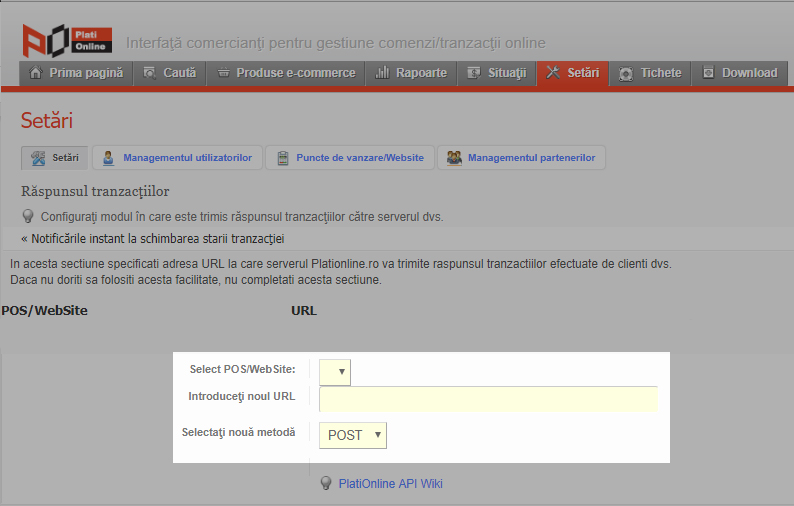Screen dimensions: 794x506
Task: Open the Setări main menu tab
Action: (572, 73)
